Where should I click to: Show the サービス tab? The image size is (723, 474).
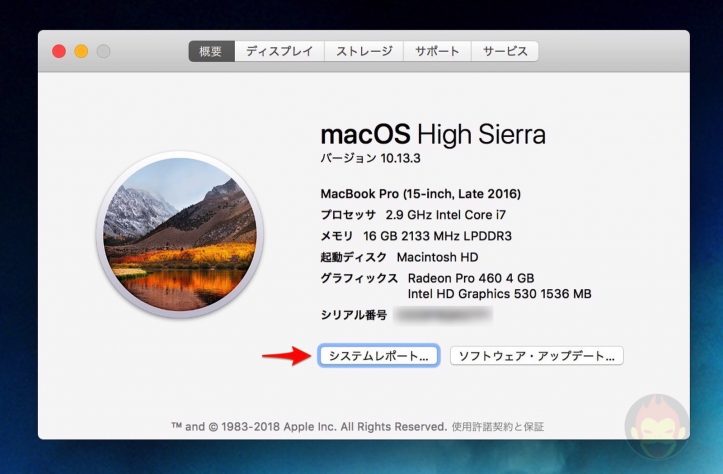click(504, 51)
